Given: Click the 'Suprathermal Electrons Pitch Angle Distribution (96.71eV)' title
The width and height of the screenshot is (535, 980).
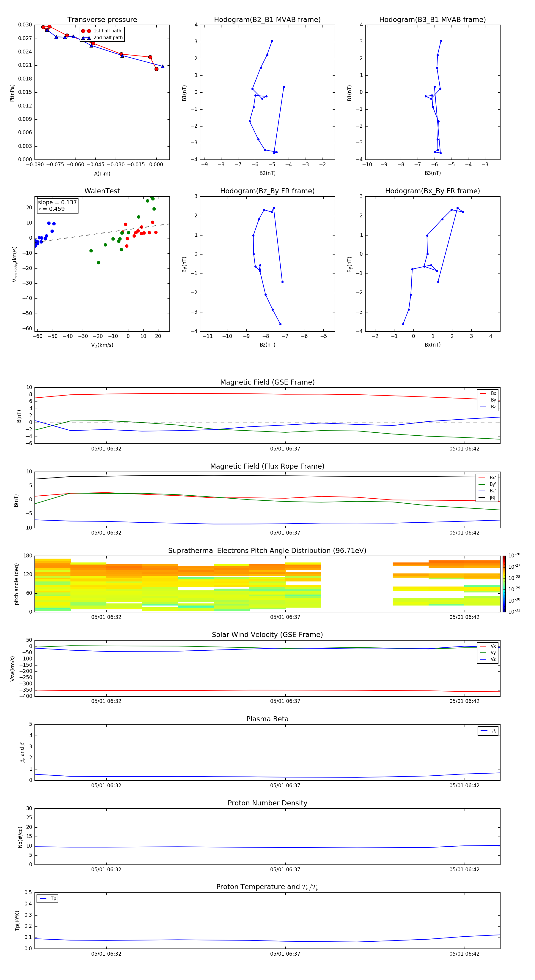Looking at the screenshot, I should pos(267,551).
